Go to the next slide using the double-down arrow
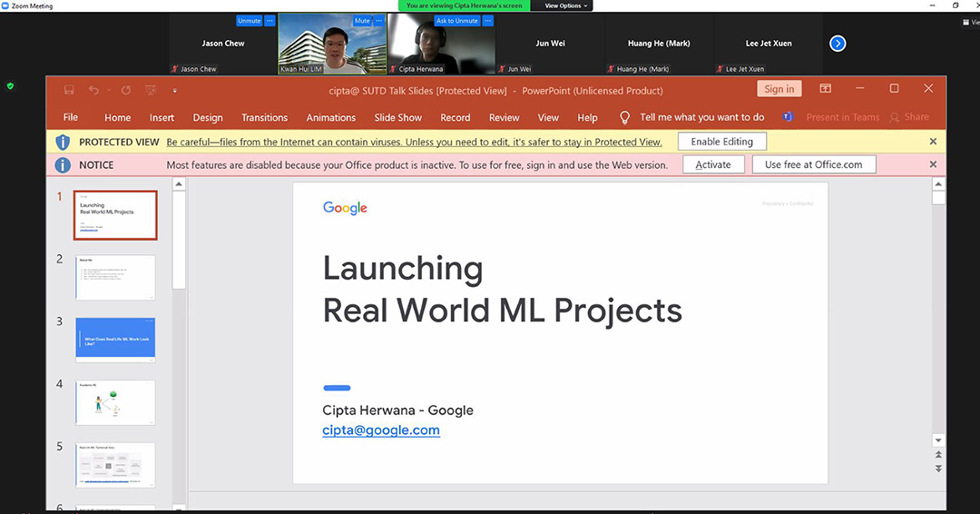This screenshot has width=980, height=514. click(x=938, y=468)
